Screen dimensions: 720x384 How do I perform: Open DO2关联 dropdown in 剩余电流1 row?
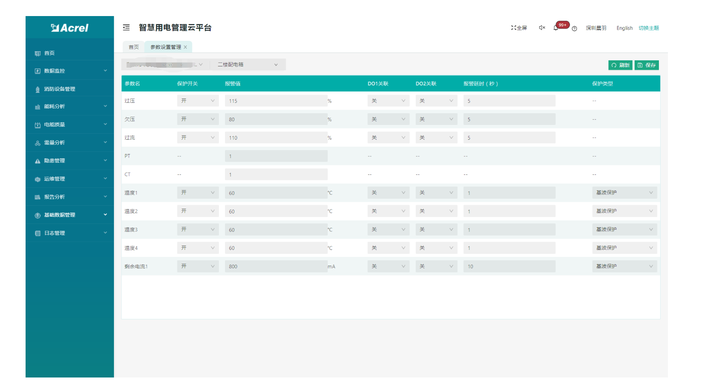pos(436,266)
